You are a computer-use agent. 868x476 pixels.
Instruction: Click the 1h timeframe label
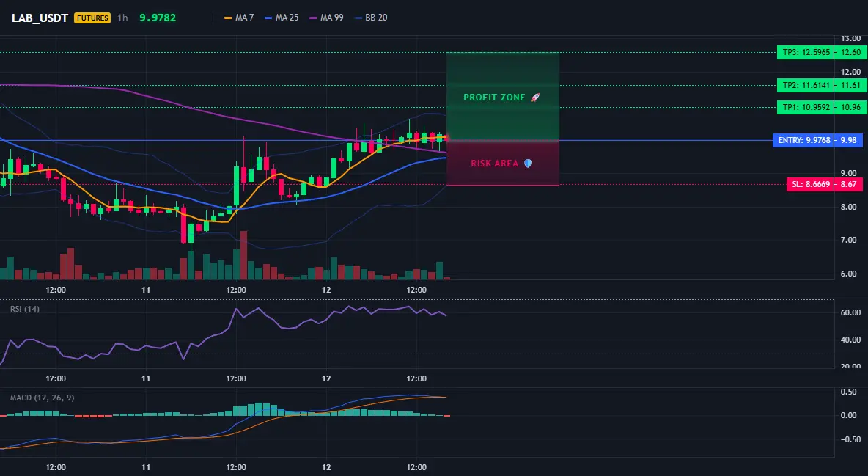(x=123, y=18)
